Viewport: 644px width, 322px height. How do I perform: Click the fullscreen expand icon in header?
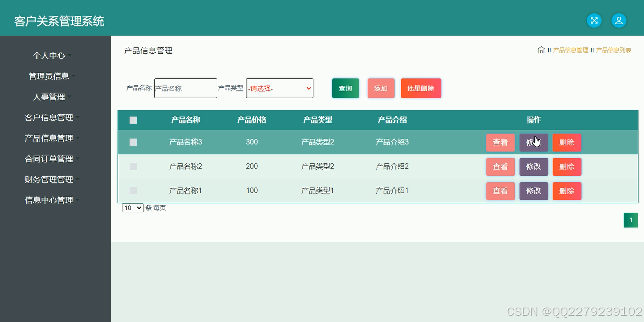coord(594,20)
